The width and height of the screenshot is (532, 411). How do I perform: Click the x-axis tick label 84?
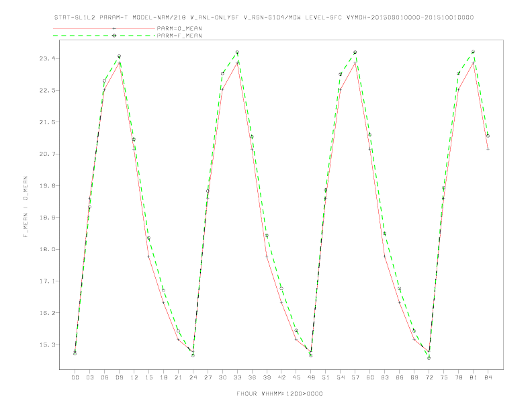pos(488,377)
